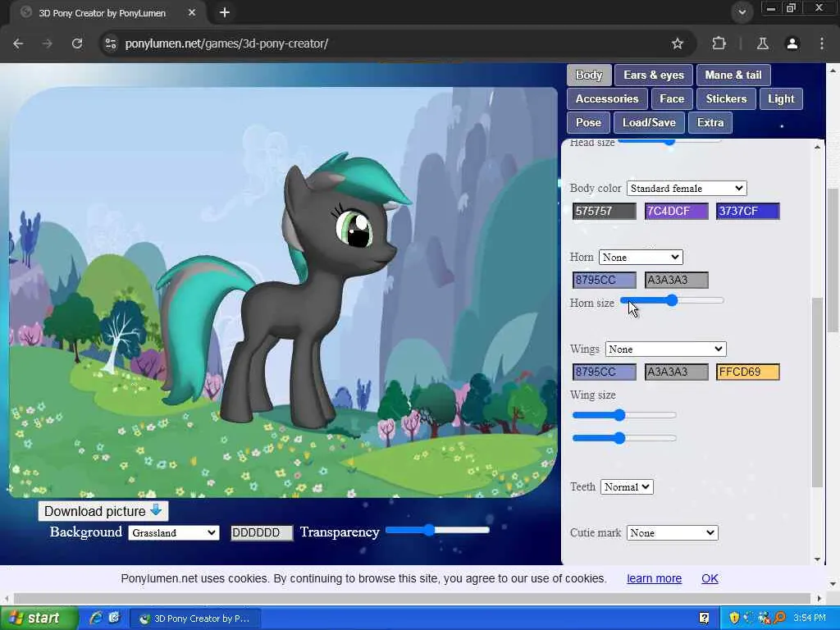Image resolution: width=840 pixels, height=630 pixels.
Task: Go back to the previous page
Action: (18, 43)
